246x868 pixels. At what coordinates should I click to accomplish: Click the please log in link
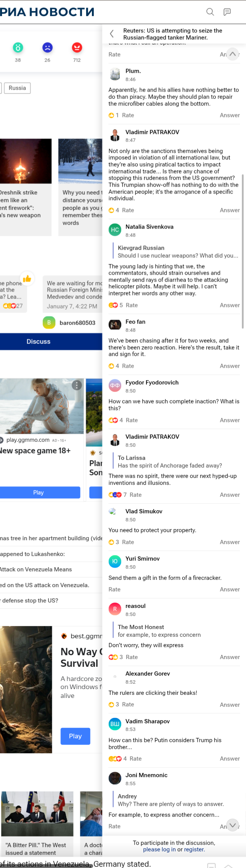pos(160,850)
